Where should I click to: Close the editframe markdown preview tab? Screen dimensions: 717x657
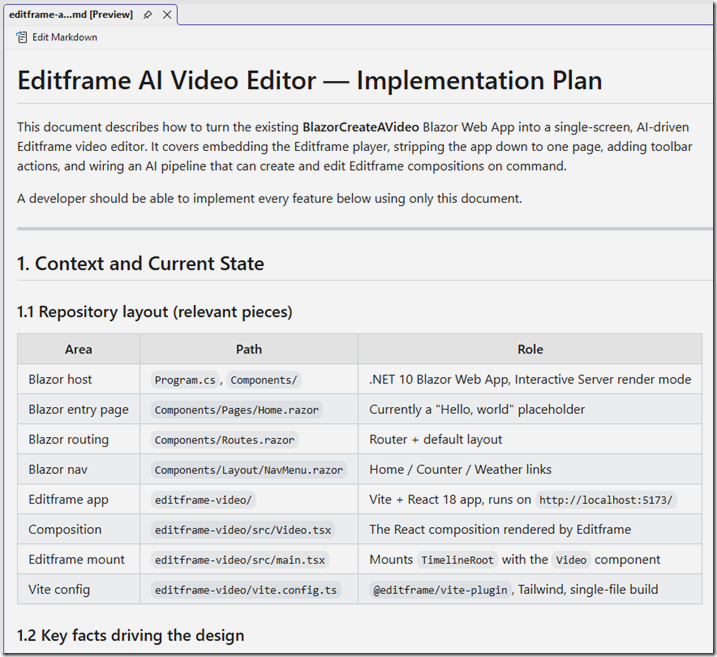[167, 15]
